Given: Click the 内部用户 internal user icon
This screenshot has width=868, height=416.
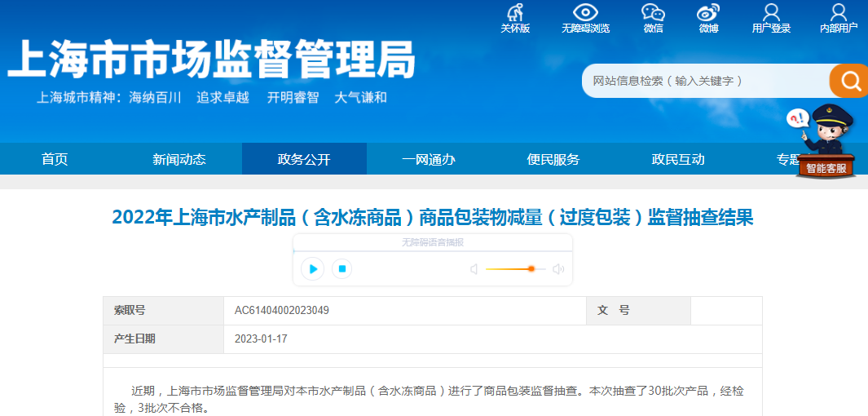Looking at the screenshot, I should [x=839, y=12].
